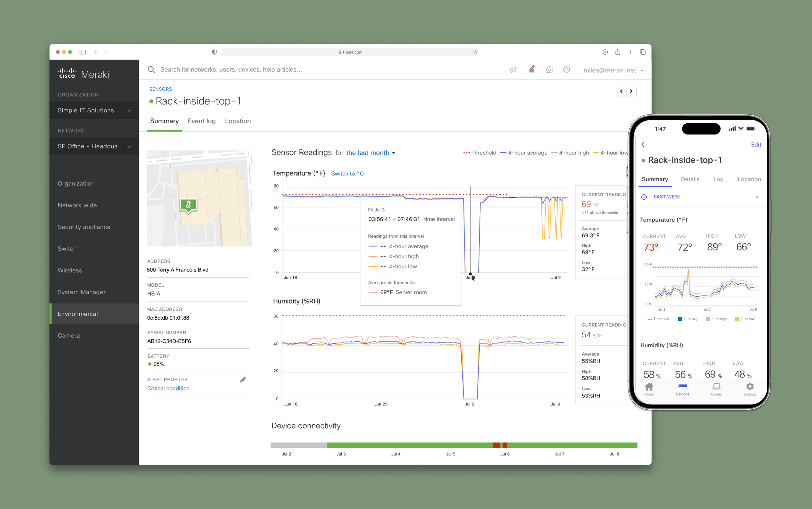This screenshot has height=509, width=812.
Task: Open the announcements megaphone icon
Action: 513,70
